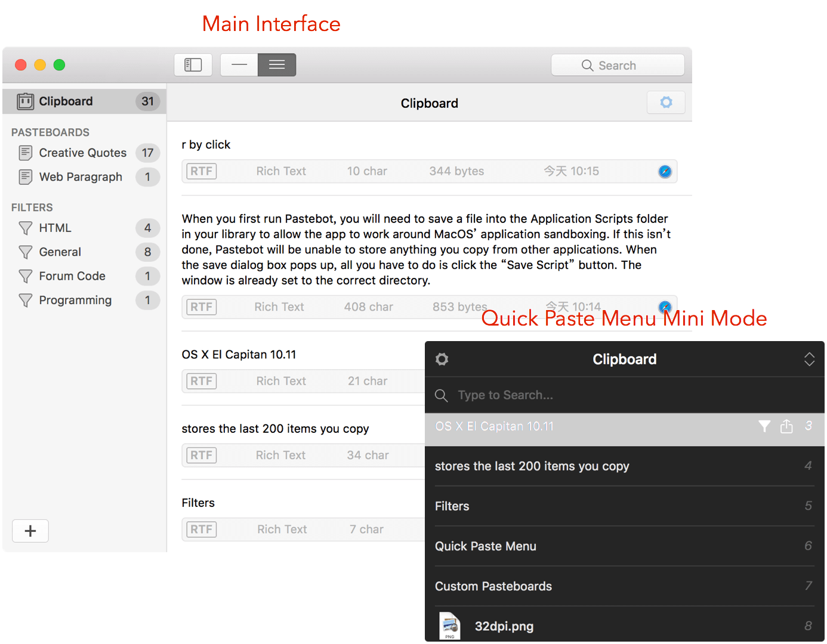Image resolution: width=827 pixels, height=644 pixels.
Task: Click the General filter funnel icon
Action: coord(25,252)
